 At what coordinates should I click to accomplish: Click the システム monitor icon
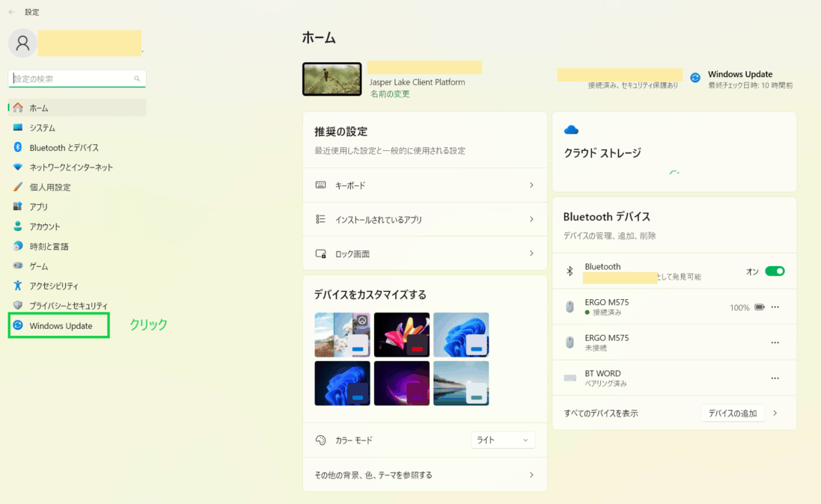[18, 127]
